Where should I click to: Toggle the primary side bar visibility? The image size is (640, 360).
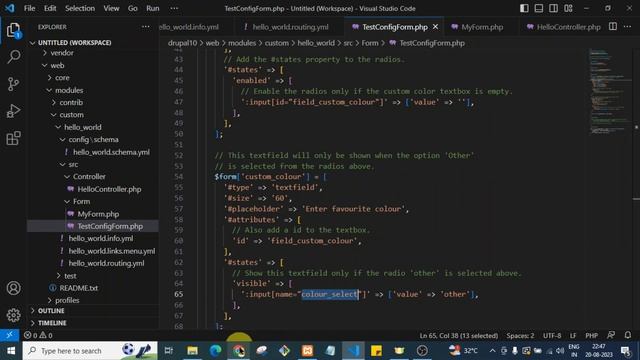[524, 8]
